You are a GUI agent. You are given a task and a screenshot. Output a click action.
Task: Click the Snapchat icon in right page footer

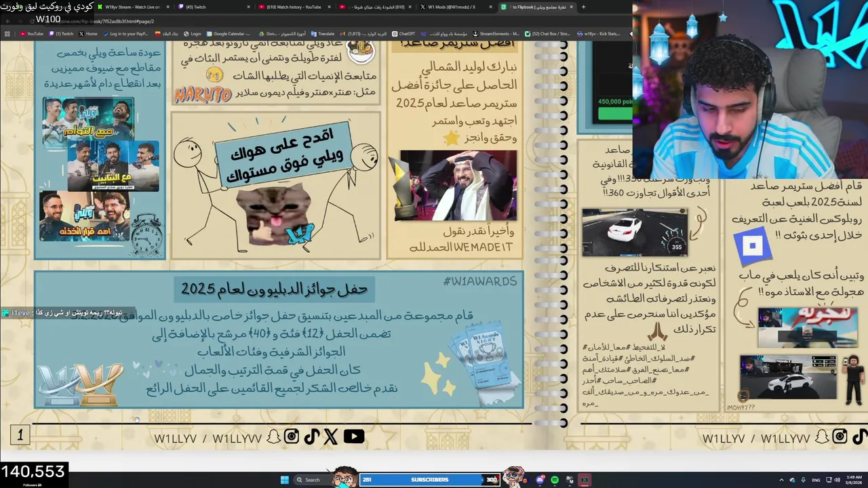tap(821, 436)
